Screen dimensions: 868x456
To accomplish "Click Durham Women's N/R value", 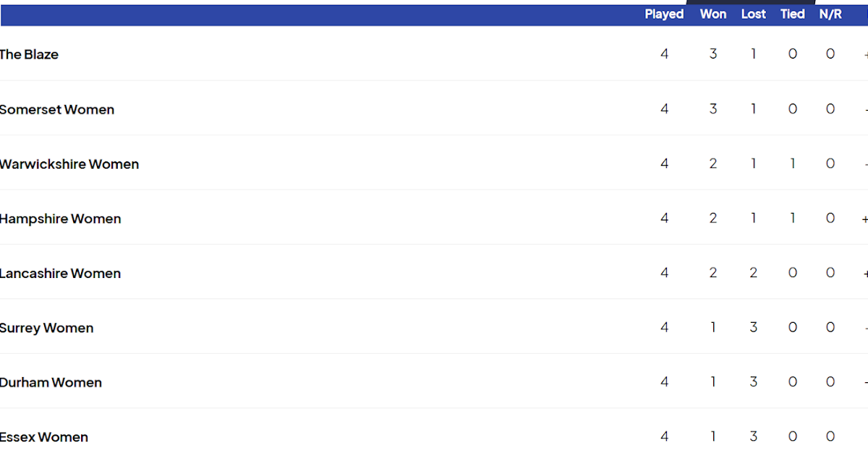I will (830, 382).
